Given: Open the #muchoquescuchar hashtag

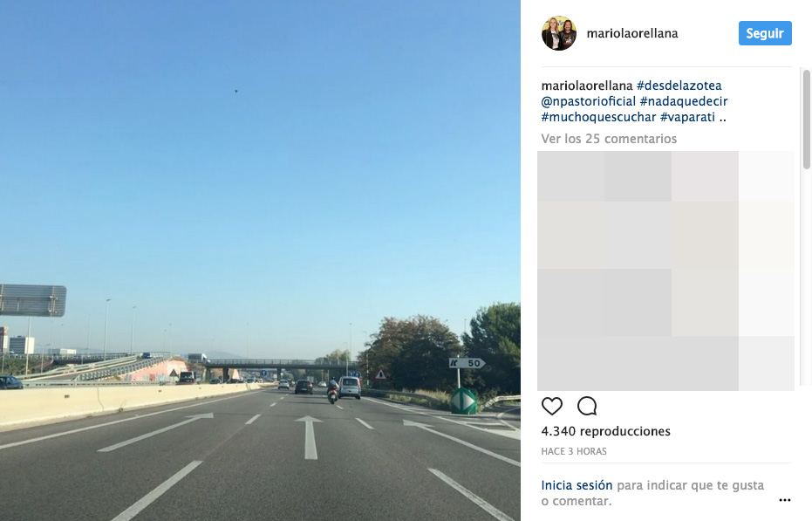Looking at the screenshot, I should (598, 117).
